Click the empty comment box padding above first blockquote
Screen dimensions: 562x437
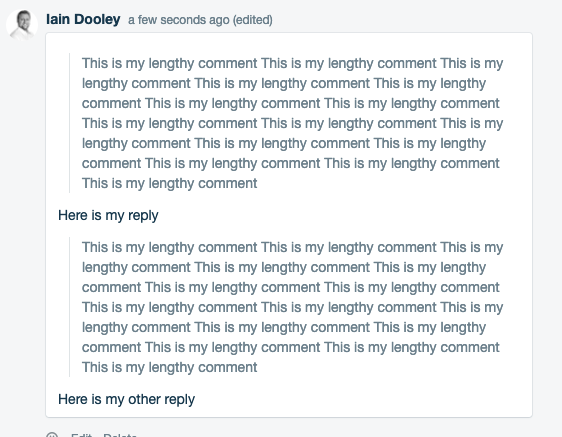coord(289,43)
